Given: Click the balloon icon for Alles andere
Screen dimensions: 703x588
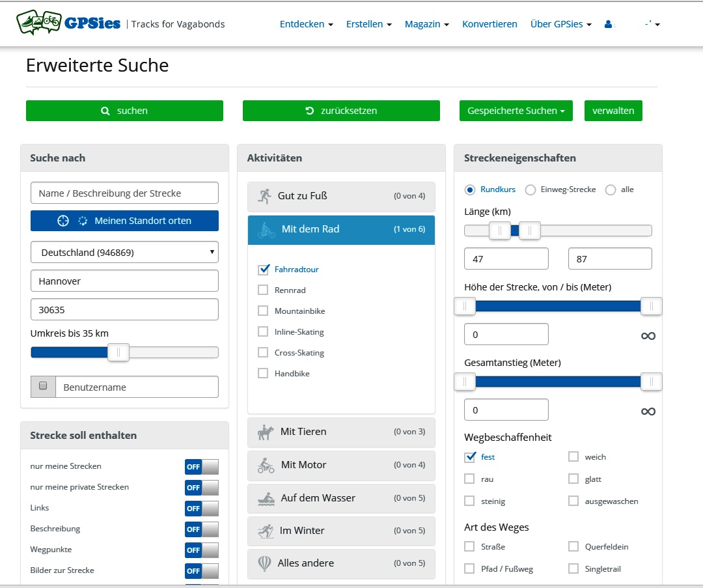Looking at the screenshot, I should [x=264, y=563].
